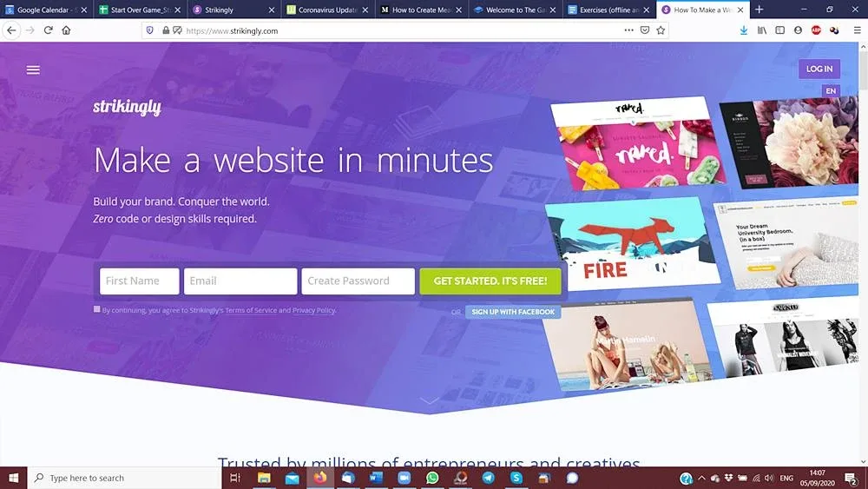Viewport: 868px width, 489px height.
Task: Click the LOG IN button
Action: pyautogui.click(x=819, y=69)
